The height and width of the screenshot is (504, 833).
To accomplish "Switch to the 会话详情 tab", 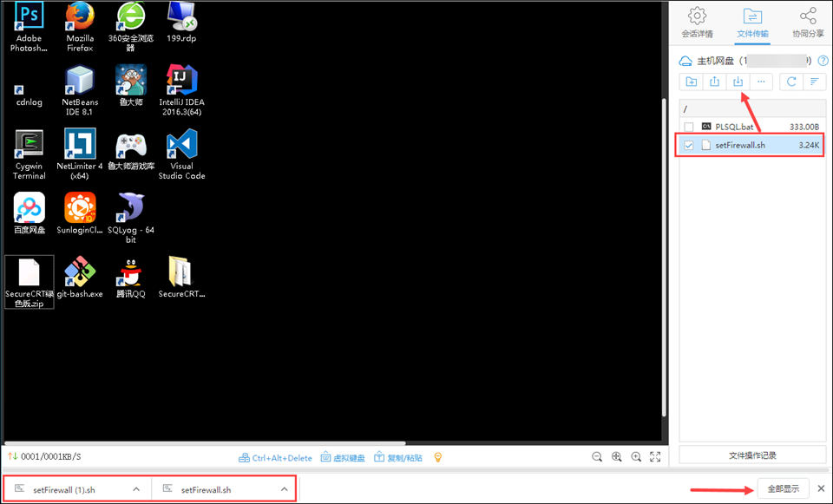I will pyautogui.click(x=697, y=23).
